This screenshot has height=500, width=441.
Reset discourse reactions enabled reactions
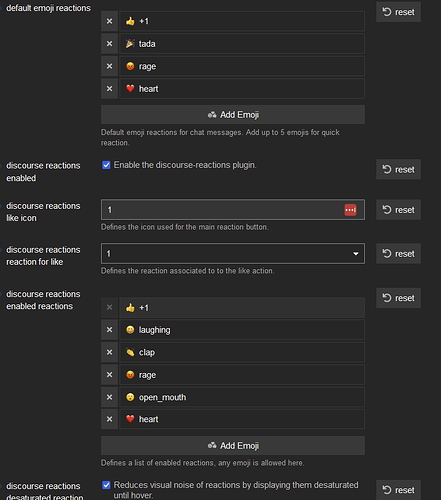tap(398, 298)
